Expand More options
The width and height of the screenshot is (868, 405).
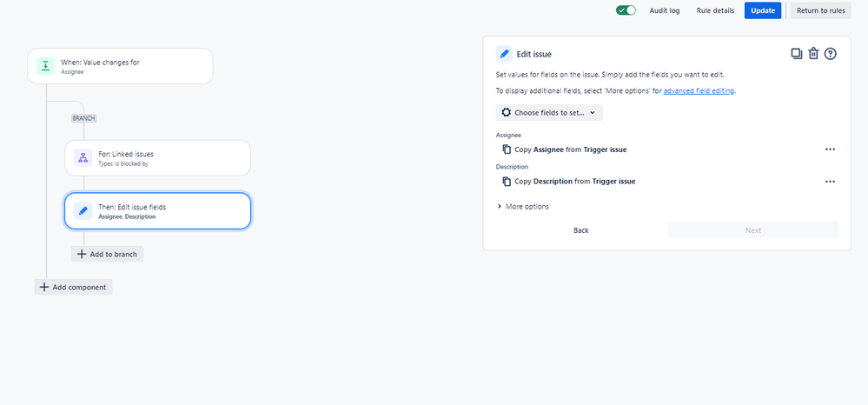tap(523, 207)
